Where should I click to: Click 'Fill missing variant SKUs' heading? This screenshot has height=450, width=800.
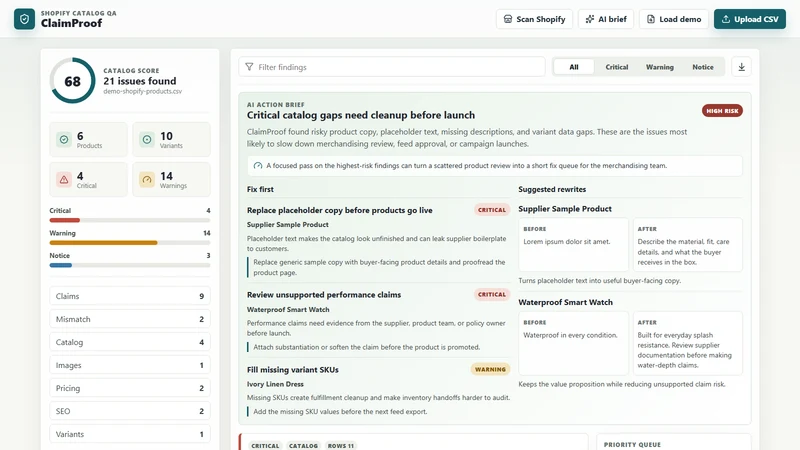pos(292,370)
